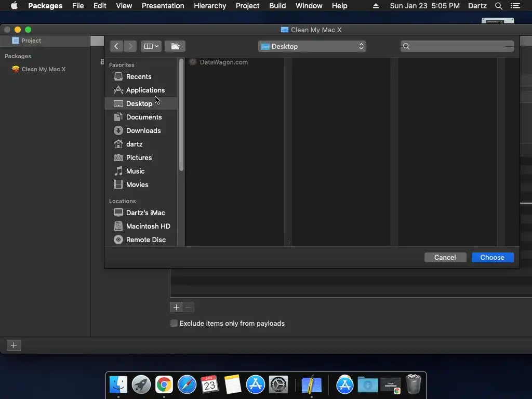Viewport: 532px width, 399px height.
Task: Open Music in the sidebar
Action: pyautogui.click(x=140, y=171)
